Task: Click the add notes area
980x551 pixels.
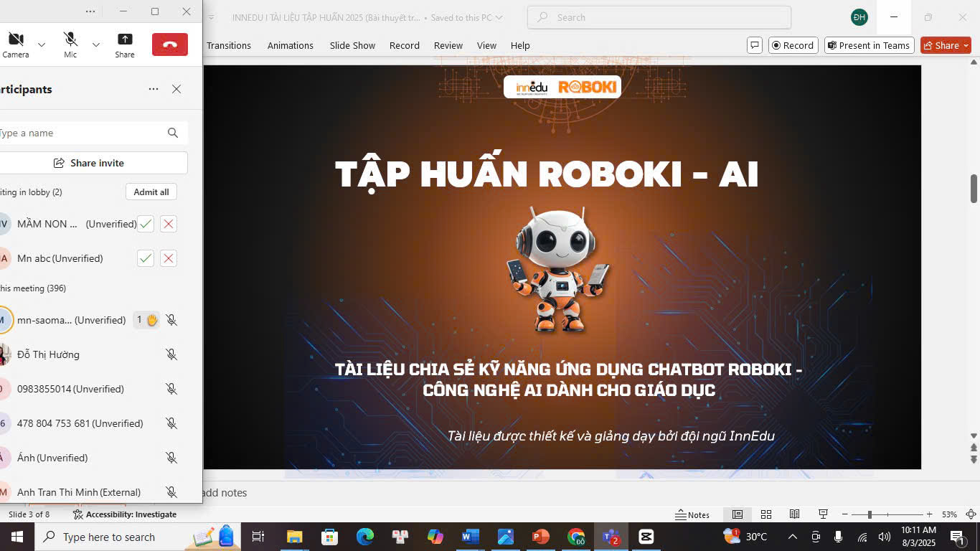Action: click(225, 493)
